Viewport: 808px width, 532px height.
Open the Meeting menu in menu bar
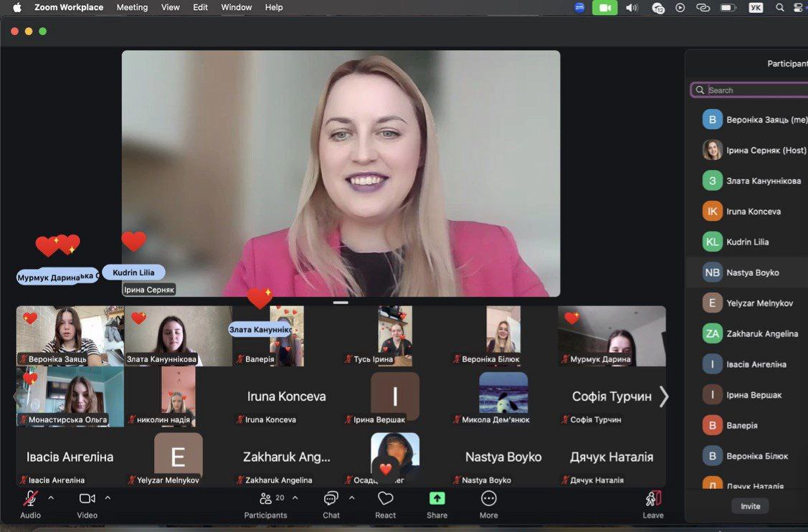132,7
